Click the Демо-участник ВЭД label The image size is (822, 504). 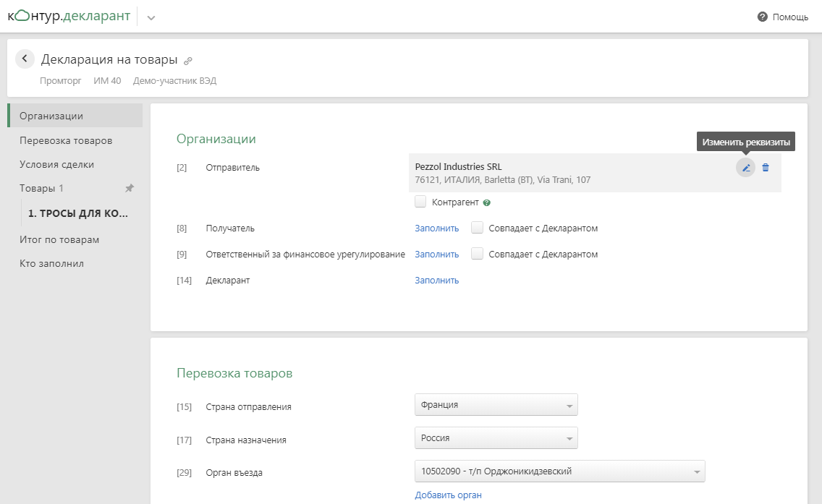[174, 81]
